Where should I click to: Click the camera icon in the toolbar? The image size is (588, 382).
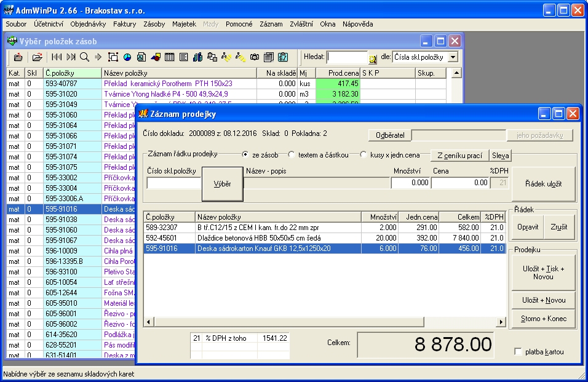[255, 57]
